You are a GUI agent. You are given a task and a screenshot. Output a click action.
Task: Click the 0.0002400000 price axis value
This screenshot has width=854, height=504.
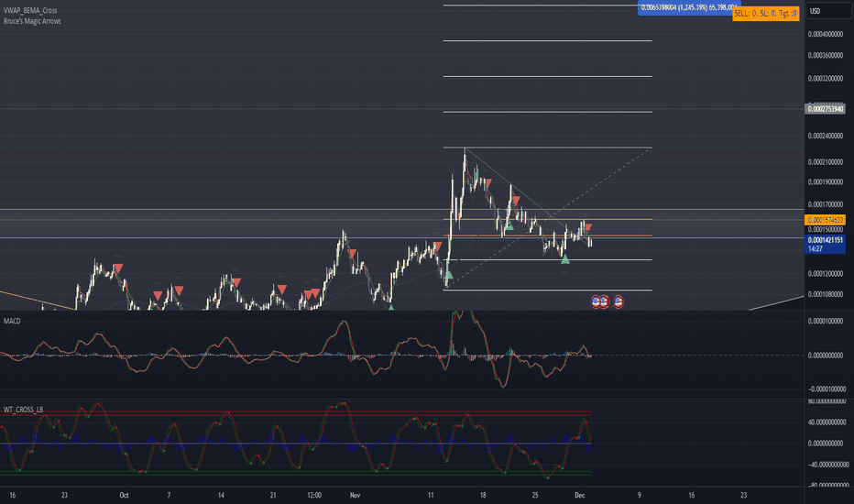click(826, 136)
